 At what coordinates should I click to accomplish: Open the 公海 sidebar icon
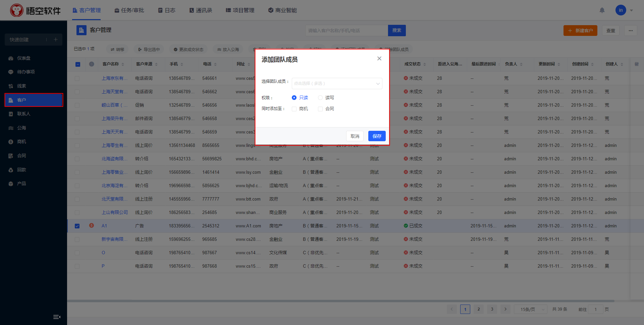click(x=11, y=128)
